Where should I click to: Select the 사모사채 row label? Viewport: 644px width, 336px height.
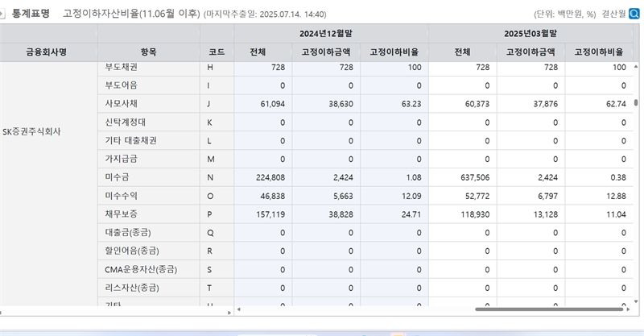click(x=120, y=104)
